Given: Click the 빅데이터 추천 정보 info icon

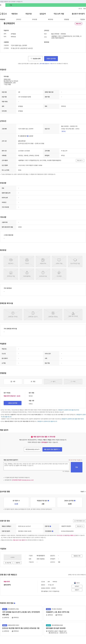Looking at the screenshot, I should click(15, 603).
